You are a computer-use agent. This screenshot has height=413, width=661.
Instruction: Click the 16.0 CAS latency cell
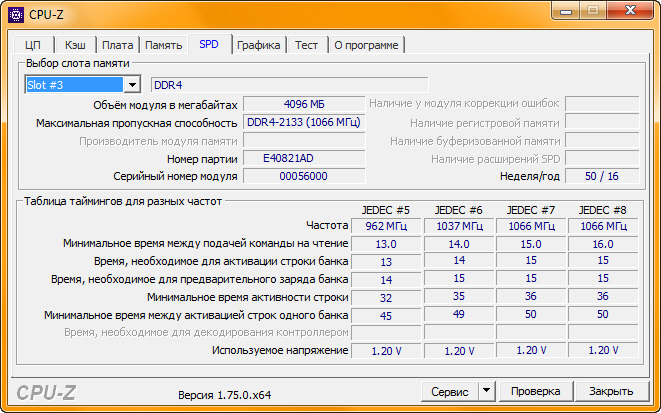coord(603,244)
